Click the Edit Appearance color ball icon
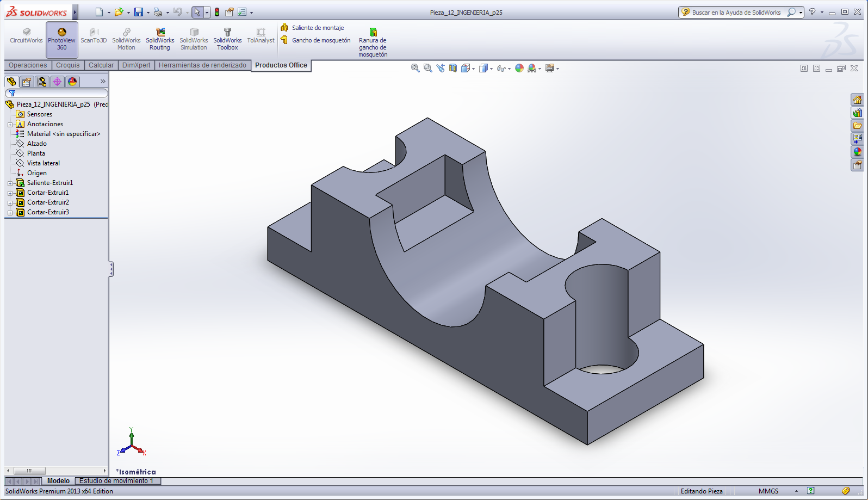The image size is (868, 500). pyautogui.click(x=519, y=68)
